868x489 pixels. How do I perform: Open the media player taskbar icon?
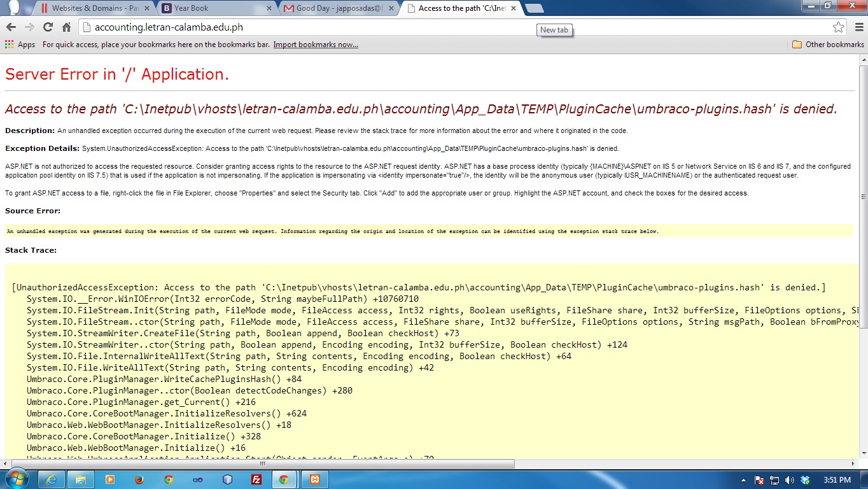pyautogui.click(x=110, y=479)
